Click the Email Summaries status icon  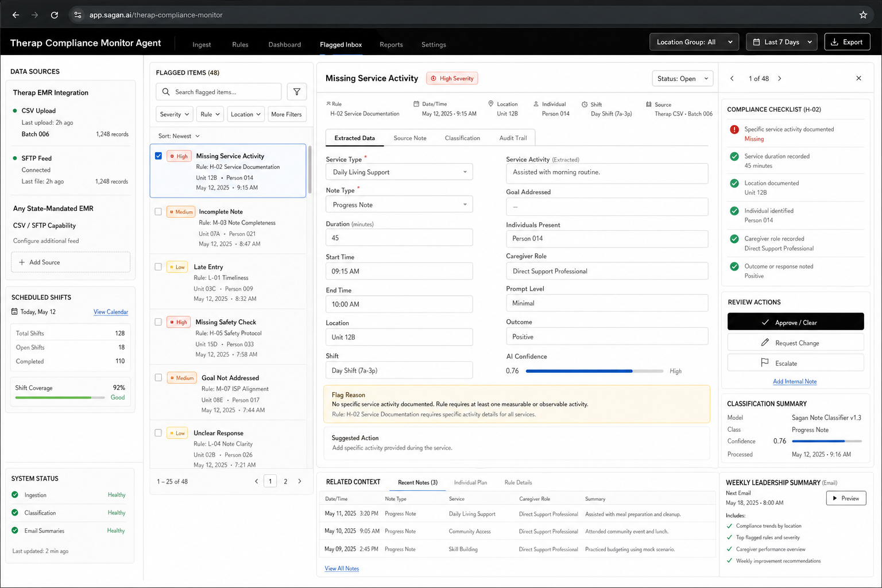[15, 531]
